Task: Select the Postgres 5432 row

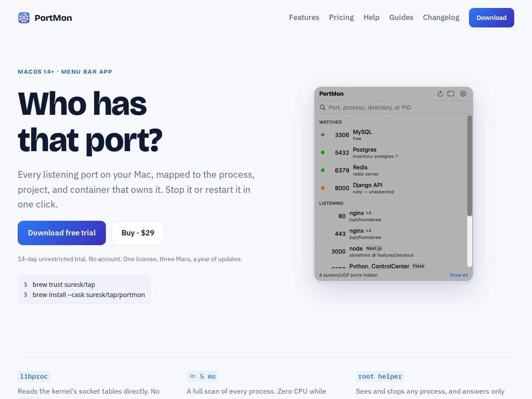Action: click(x=391, y=153)
